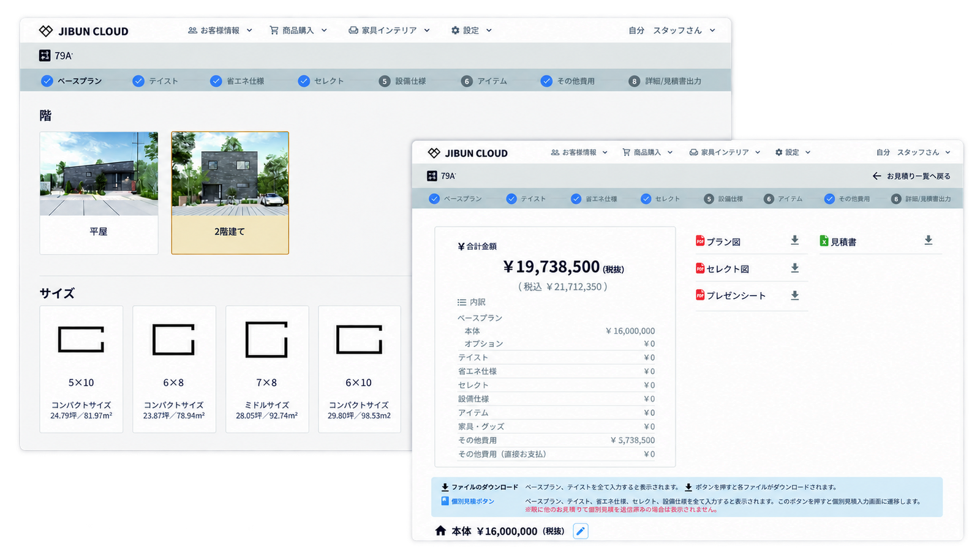Click the PDF icon beside プラン図
This screenshot has height=551, width=980.
(699, 241)
